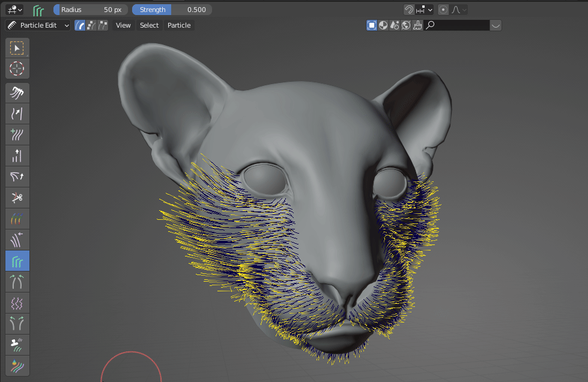The width and height of the screenshot is (588, 382).
Task: Select the Length hair brush tool
Action: pyautogui.click(x=17, y=156)
